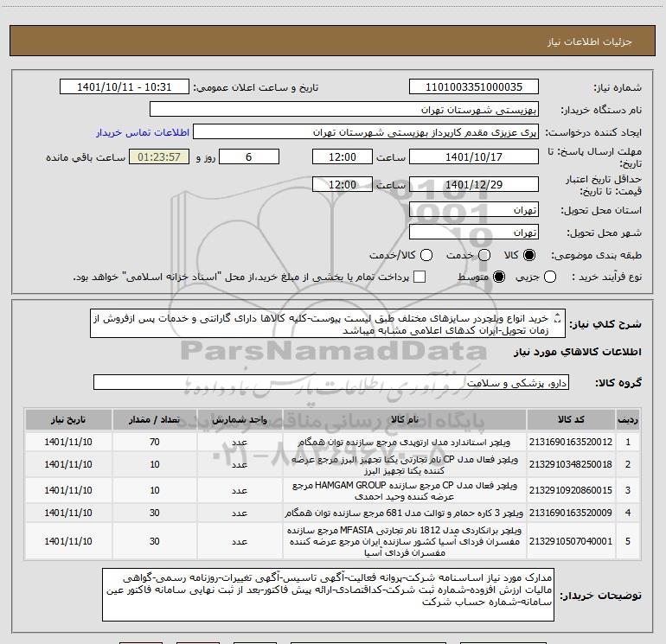Click the گروه کالا field دارو، پزشکی و سلامت

tap(331, 382)
